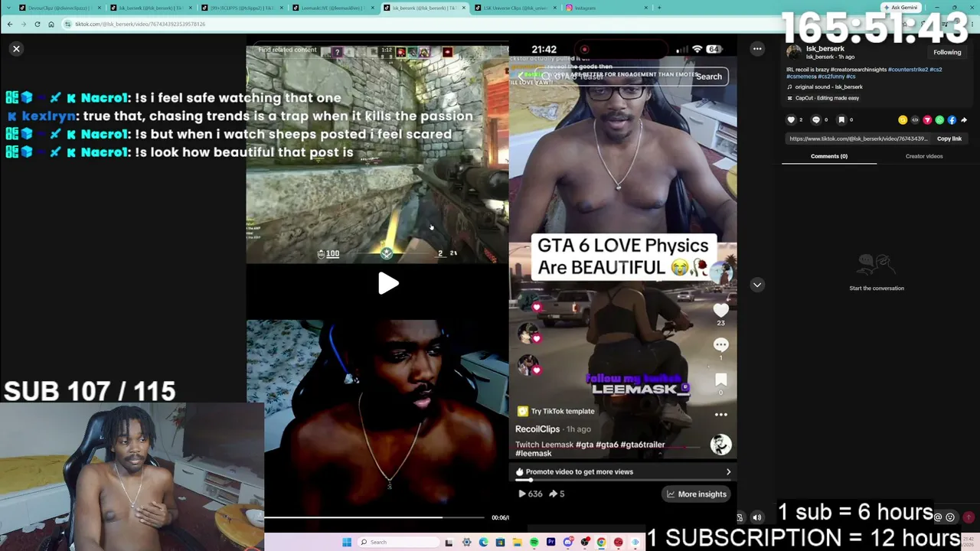Toggle video mute with speaker icon
Viewport: 980px width, 551px height.
tap(757, 517)
